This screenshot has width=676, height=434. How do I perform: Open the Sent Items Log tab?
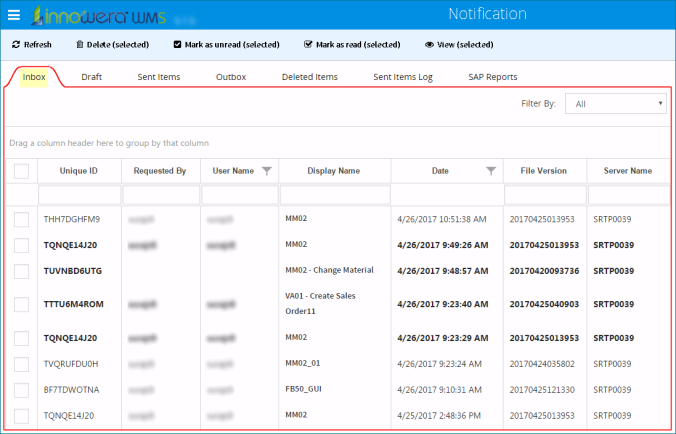click(x=403, y=77)
